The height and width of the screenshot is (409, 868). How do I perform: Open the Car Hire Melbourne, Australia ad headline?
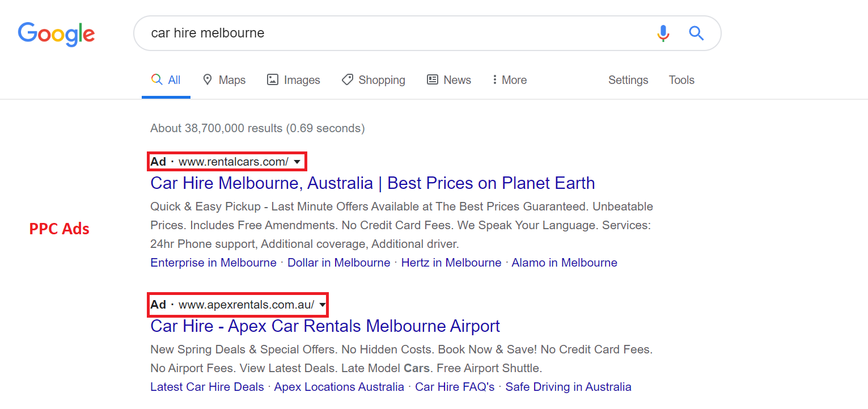[x=372, y=183]
